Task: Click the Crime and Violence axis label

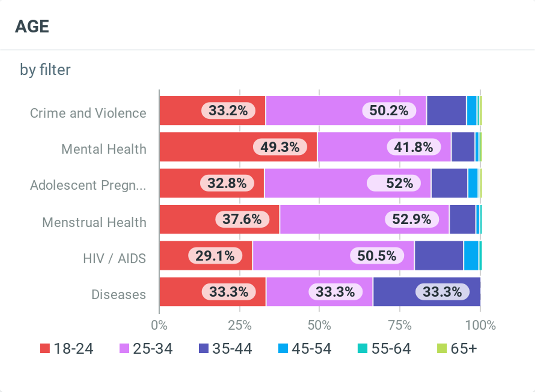Action: [88, 113]
